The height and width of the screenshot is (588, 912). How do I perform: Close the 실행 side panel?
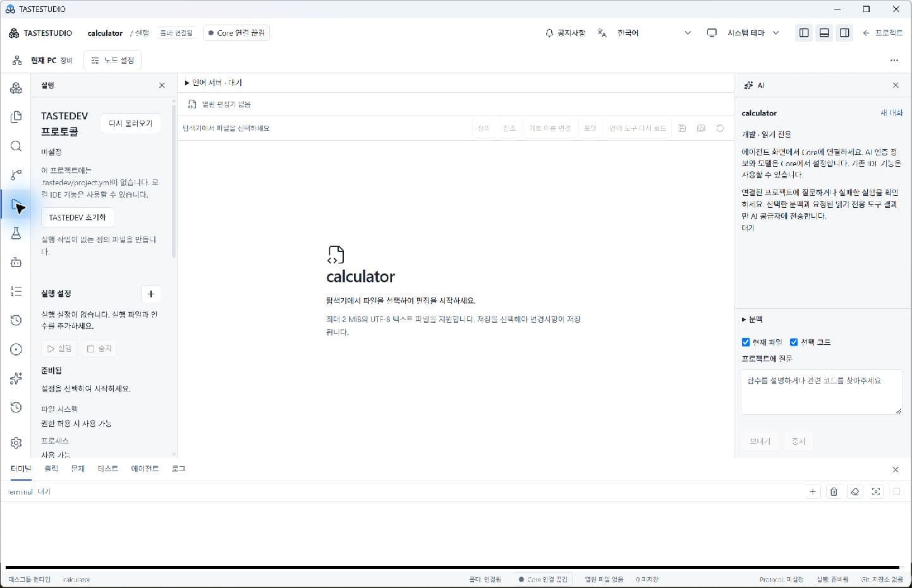pyautogui.click(x=162, y=85)
